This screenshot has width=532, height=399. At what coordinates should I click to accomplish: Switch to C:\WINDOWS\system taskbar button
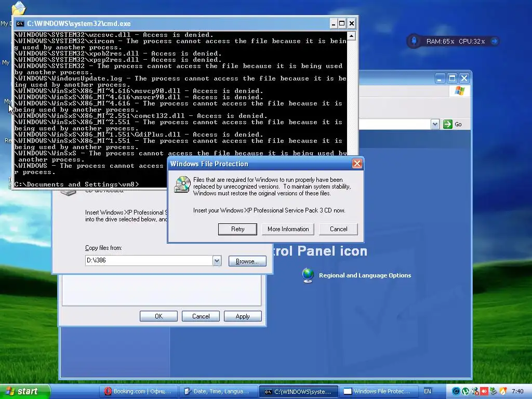299,392
